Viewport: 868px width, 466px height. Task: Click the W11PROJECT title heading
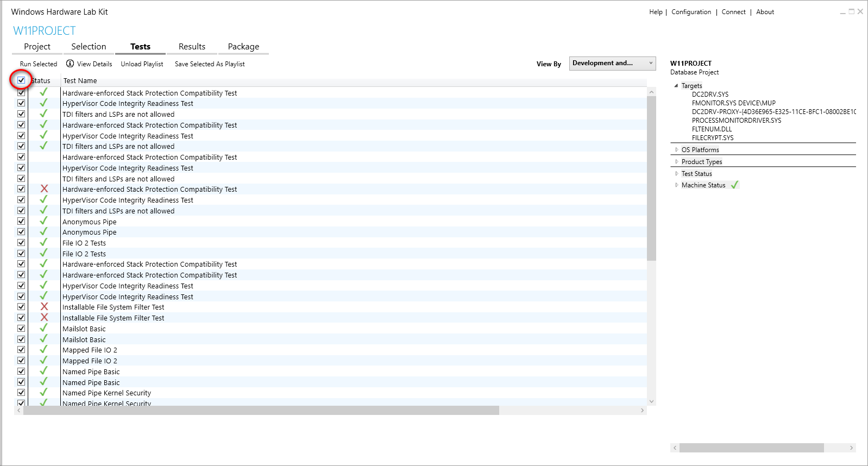point(44,31)
